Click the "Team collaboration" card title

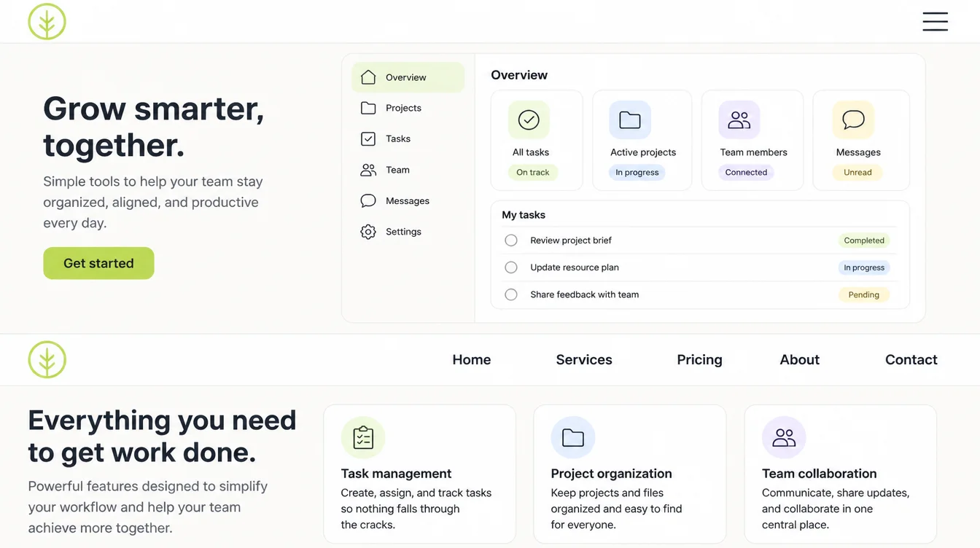pos(819,474)
